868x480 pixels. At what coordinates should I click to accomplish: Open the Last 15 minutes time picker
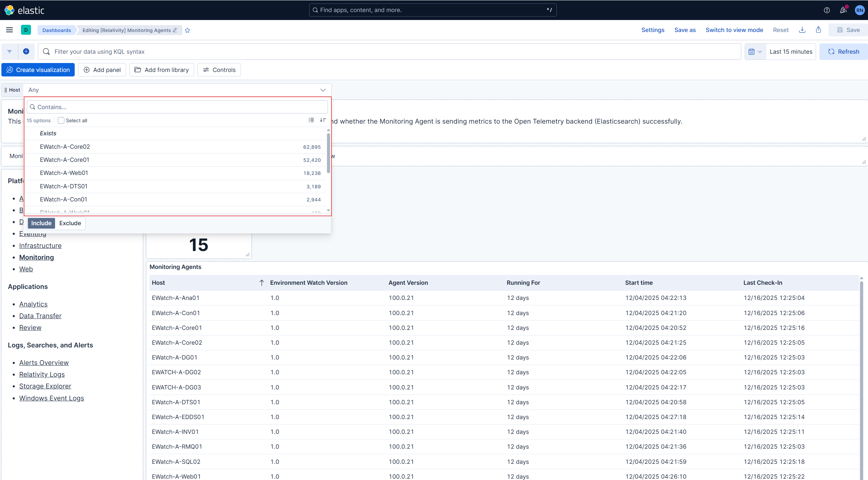(x=791, y=52)
